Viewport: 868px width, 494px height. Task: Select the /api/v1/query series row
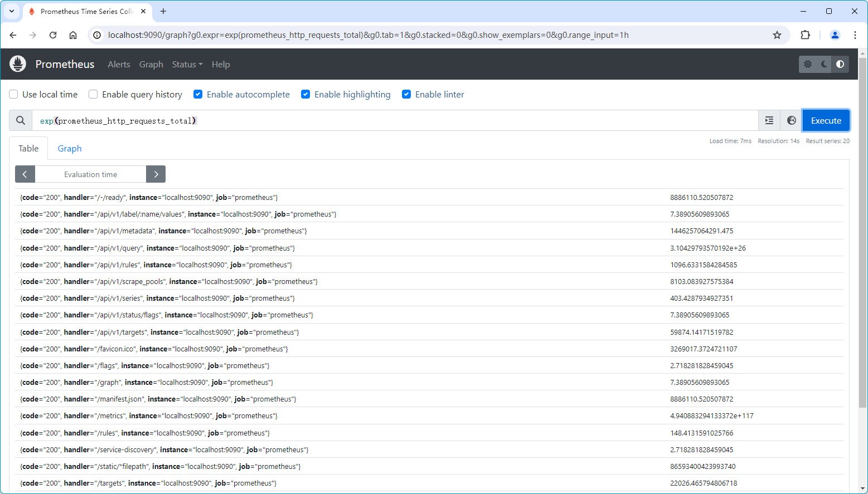coord(429,248)
